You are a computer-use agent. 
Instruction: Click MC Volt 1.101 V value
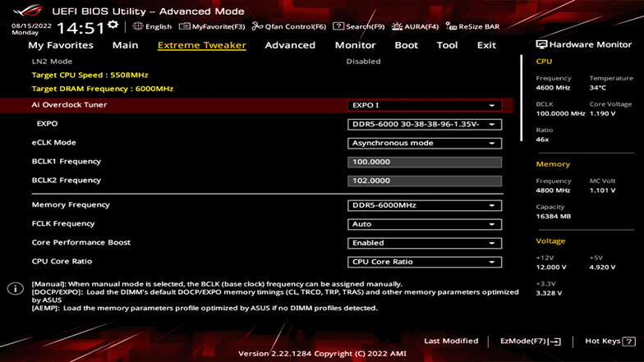(603, 190)
